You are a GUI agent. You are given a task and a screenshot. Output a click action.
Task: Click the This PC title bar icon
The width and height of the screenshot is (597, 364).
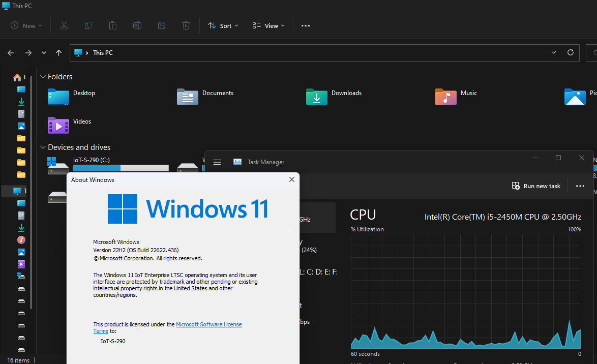[x=6, y=6]
